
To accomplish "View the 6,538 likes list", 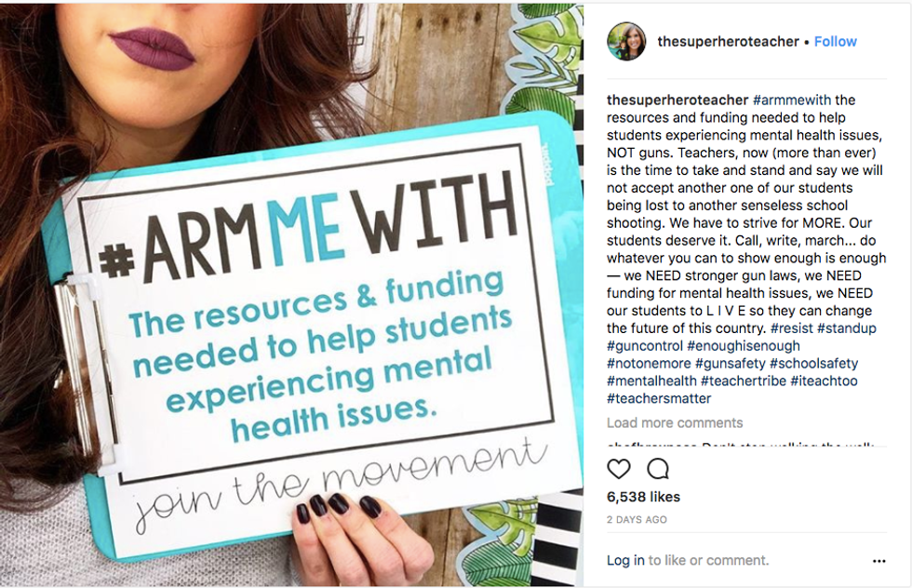I will click(x=643, y=497).
